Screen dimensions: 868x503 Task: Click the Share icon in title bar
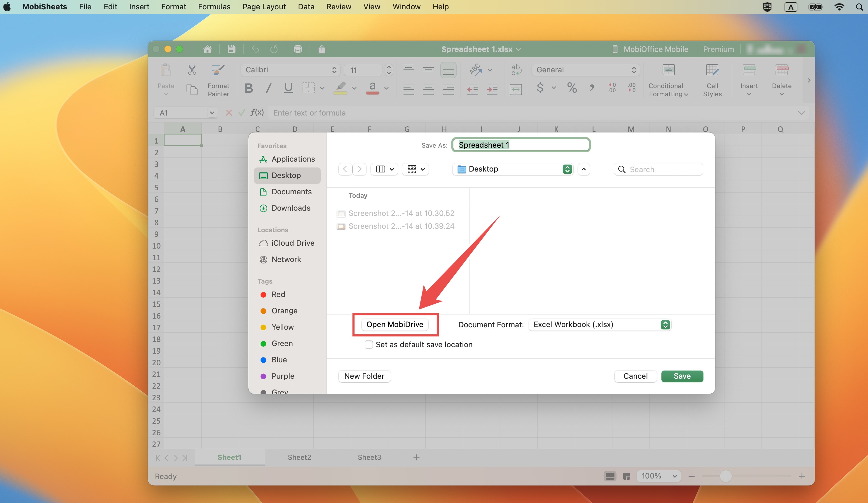point(321,49)
